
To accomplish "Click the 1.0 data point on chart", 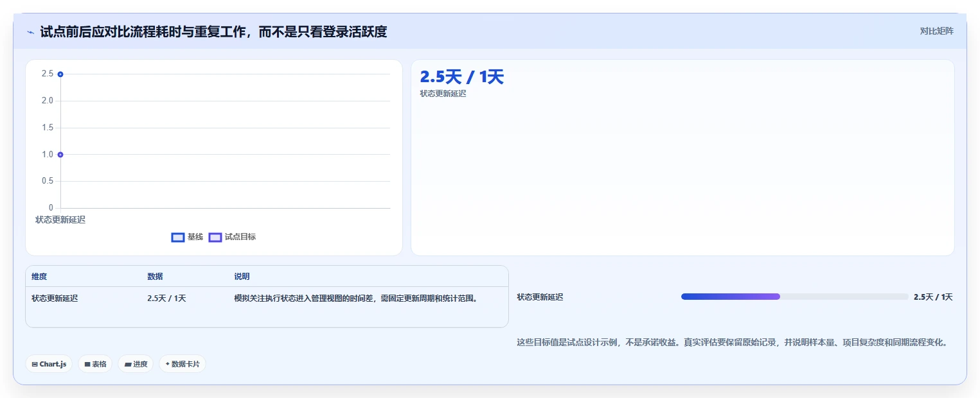I will click(60, 155).
